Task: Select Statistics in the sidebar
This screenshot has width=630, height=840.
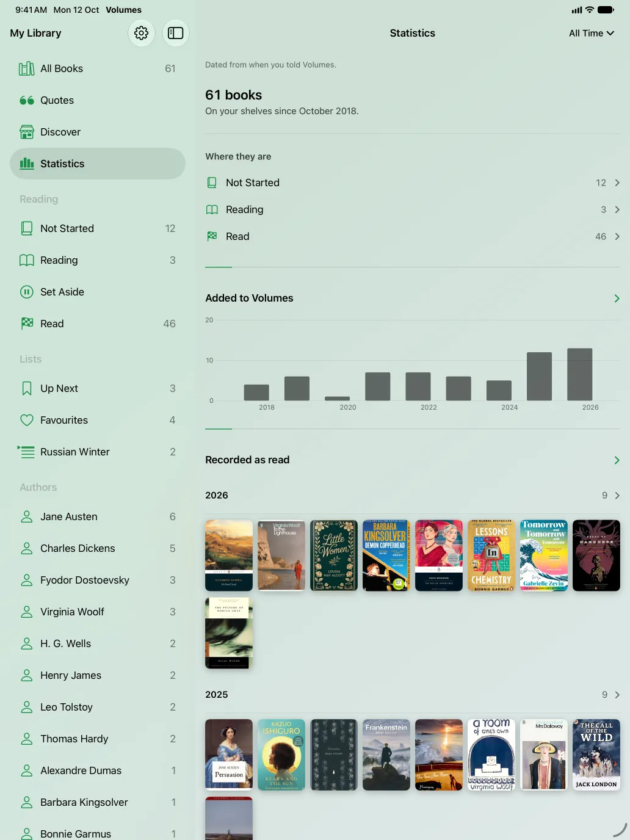Action: click(98, 164)
